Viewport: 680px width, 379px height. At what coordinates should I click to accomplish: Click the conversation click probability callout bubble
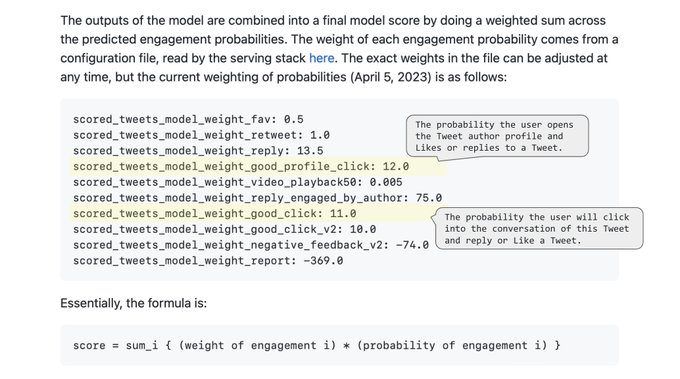point(539,229)
